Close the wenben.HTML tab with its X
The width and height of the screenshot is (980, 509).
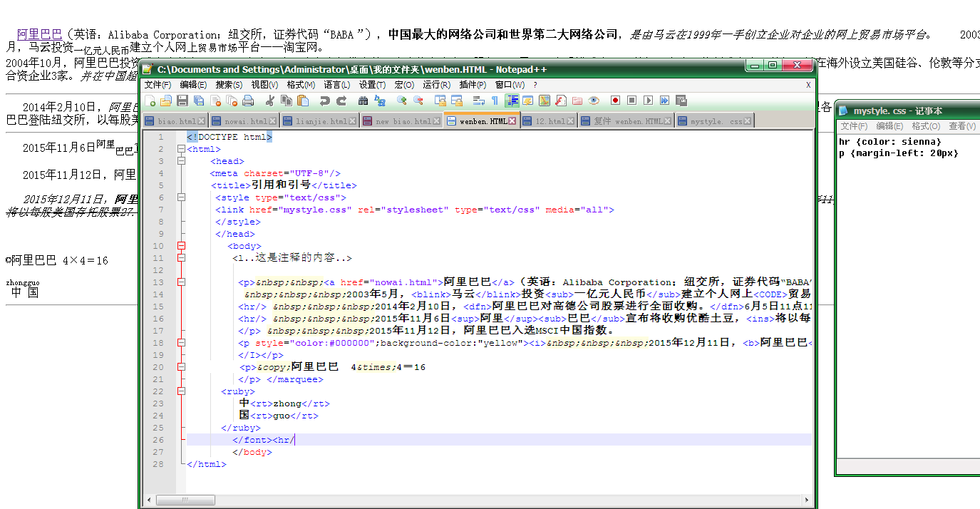click(512, 121)
